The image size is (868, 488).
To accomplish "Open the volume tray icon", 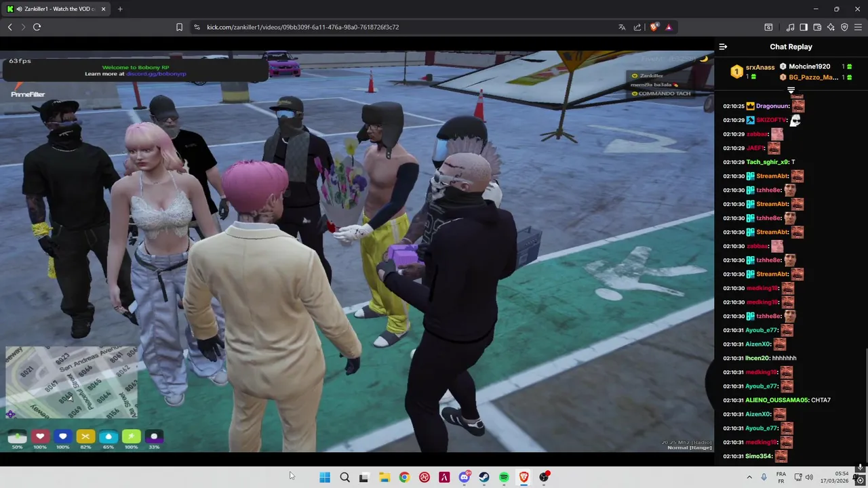I will pos(809,477).
